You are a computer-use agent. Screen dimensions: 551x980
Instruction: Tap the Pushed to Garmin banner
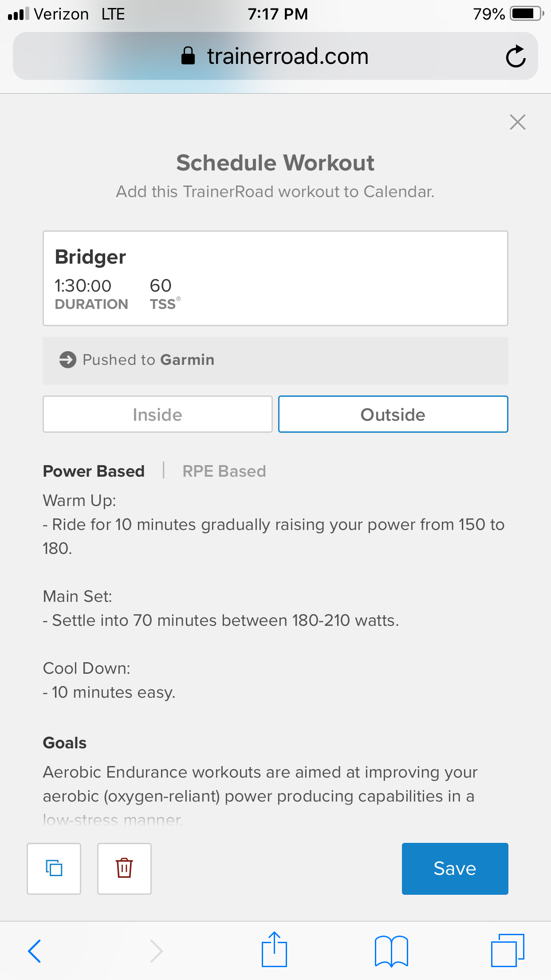pyautogui.click(x=275, y=360)
